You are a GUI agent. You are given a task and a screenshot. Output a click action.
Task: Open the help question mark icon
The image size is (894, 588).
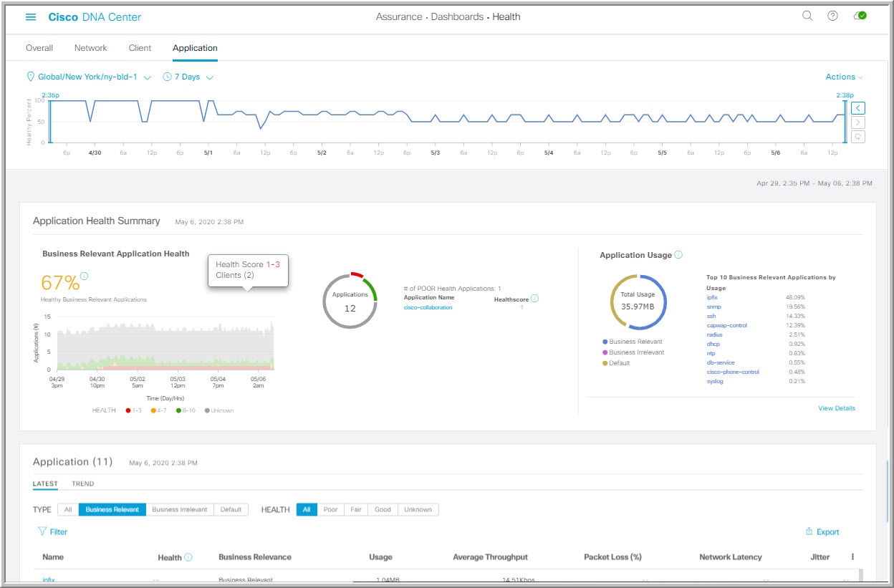click(x=832, y=16)
